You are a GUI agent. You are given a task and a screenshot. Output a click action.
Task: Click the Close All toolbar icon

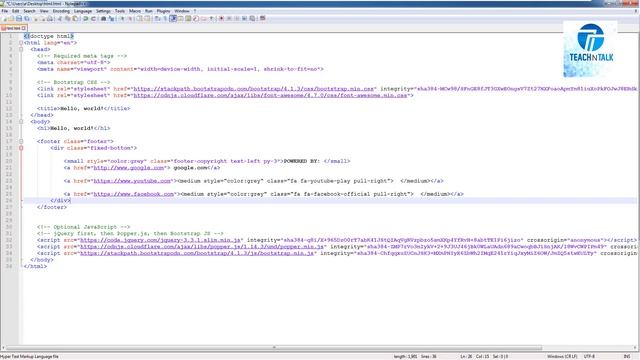point(42,18)
